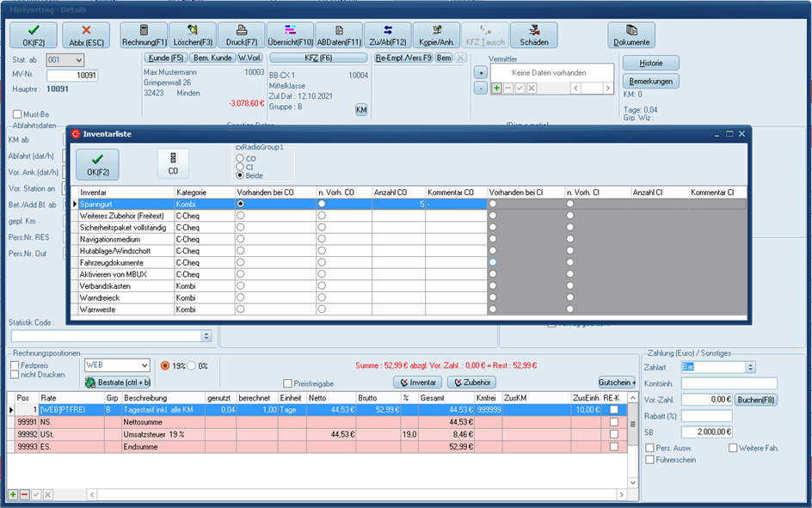Mark Warnweste as Vorhanden bei CO
This screenshot has height=508, width=812.
pyautogui.click(x=240, y=309)
